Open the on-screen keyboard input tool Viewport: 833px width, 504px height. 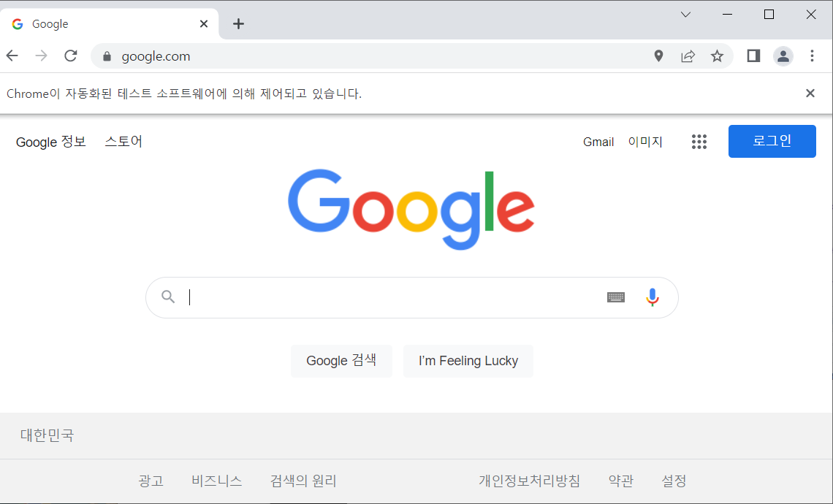616,297
